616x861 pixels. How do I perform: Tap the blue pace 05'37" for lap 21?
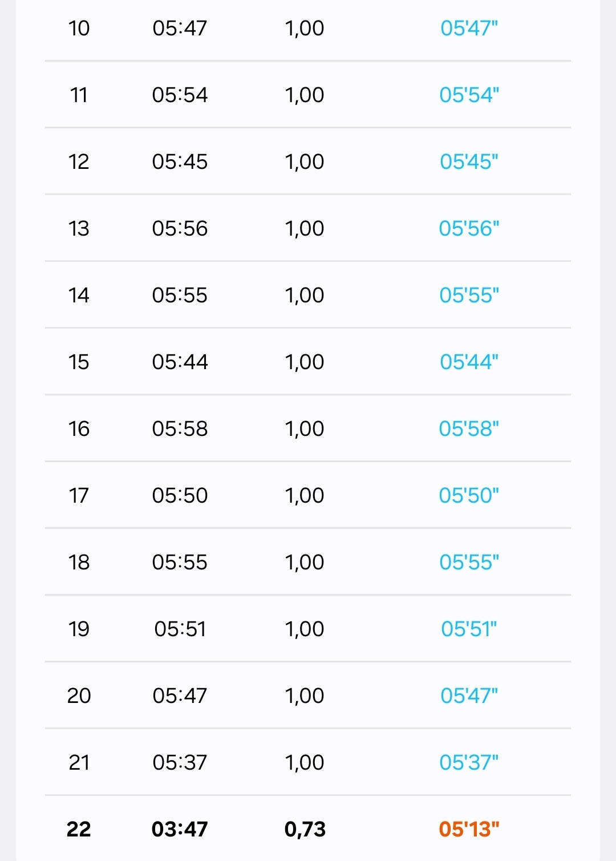tap(469, 762)
